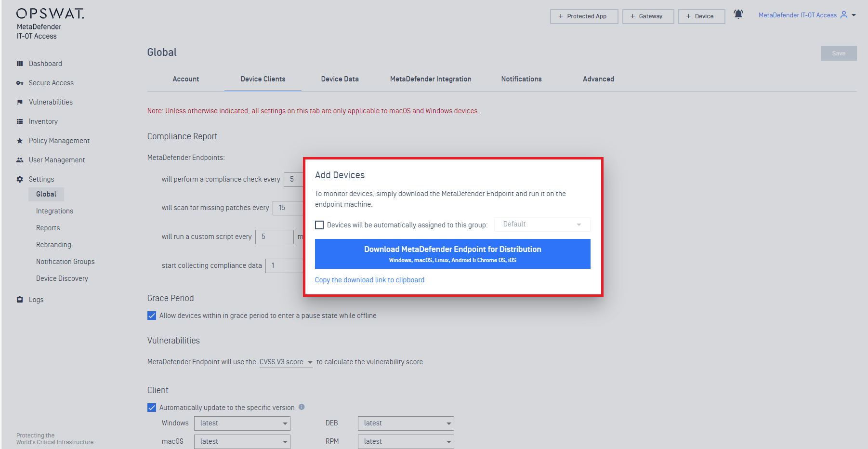The height and width of the screenshot is (449, 868).
Task: Click the info icon beside automatic update
Action: click(x=302, y=407)
